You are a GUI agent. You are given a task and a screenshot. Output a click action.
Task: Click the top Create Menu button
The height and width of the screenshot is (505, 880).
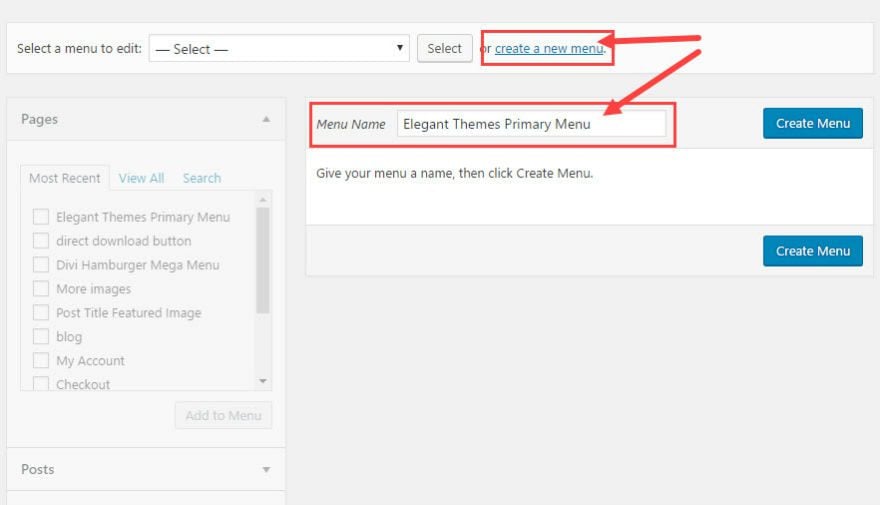tap(813, 123)
